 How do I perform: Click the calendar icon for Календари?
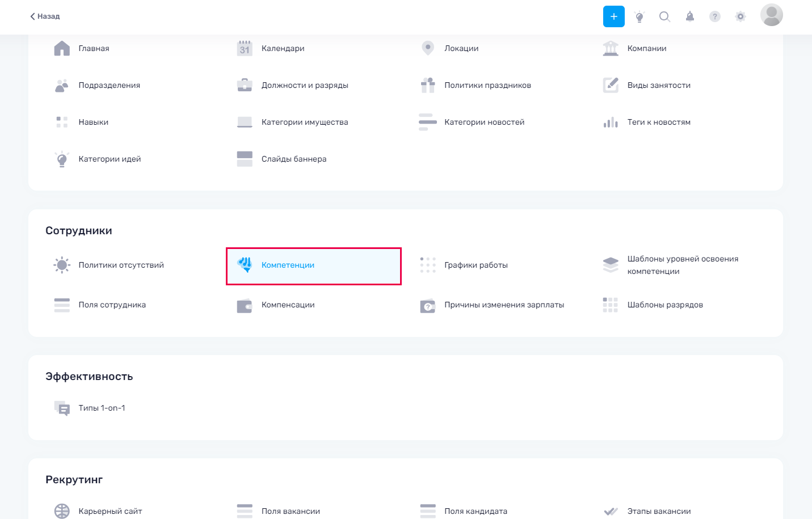pyautogui.click(x=245, y=48)
